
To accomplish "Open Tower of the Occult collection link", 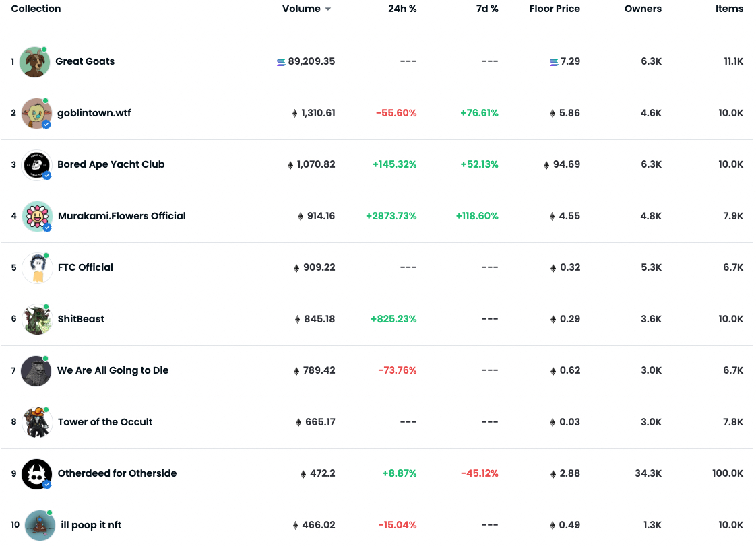I will point(105,422).
